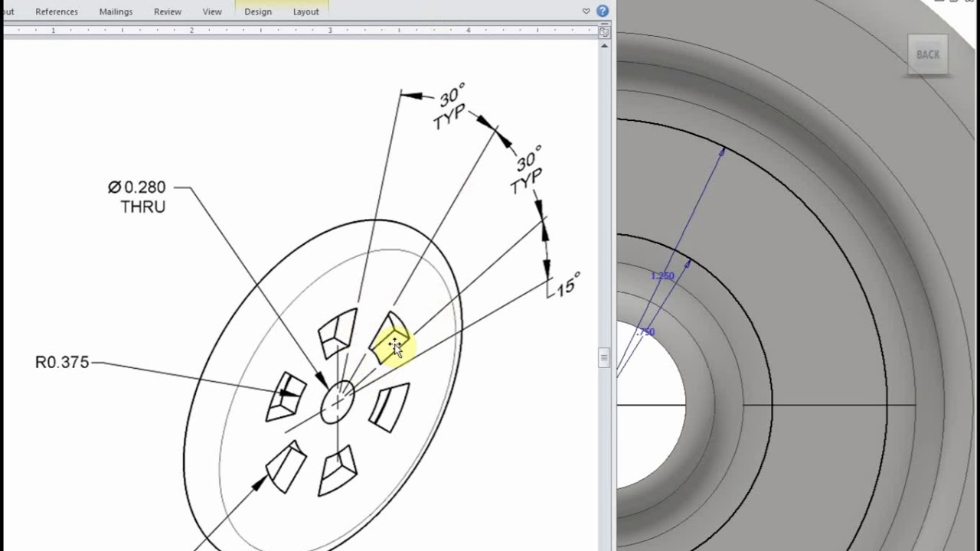Open the References ribbon tab in Word

coord(57,11)
